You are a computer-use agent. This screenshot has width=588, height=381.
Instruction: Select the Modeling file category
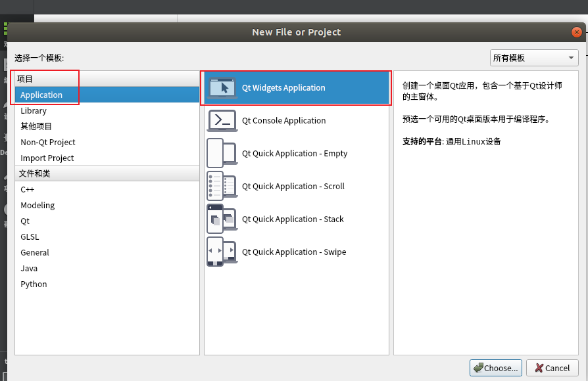(x=107, y=206)
